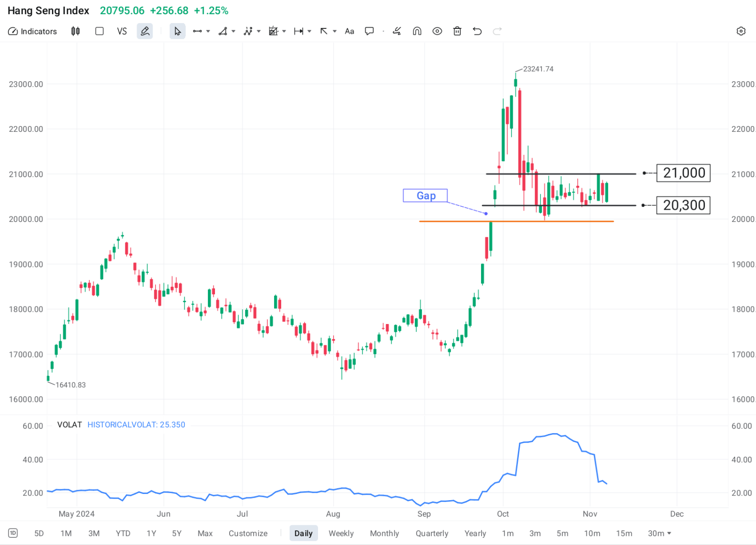This screenshot has width=756, height=545.
Task: Click the 16410.83 low price label
Action: [70, 385]
